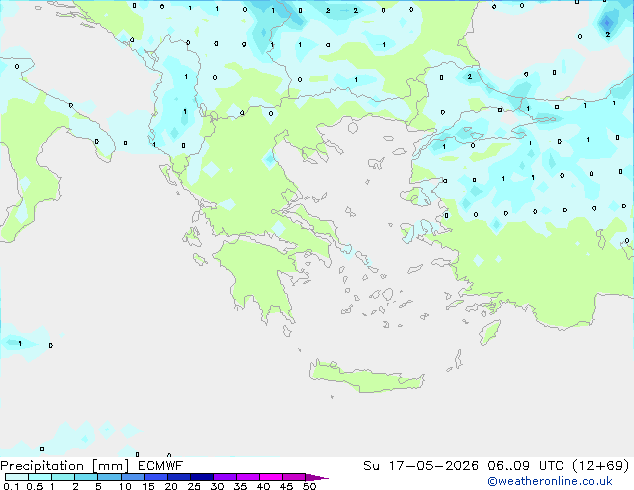The width and height of the screenshot is (634, 490).
Task: Select the 5–10 mm legend color swatch
Action: pyautogui.click(x=109, y=477)
